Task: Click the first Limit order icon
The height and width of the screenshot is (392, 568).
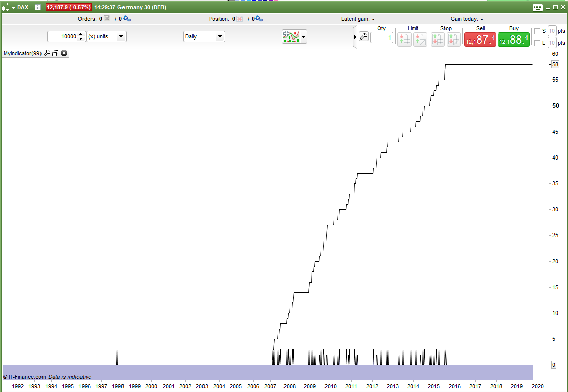Action: [404, 39]
